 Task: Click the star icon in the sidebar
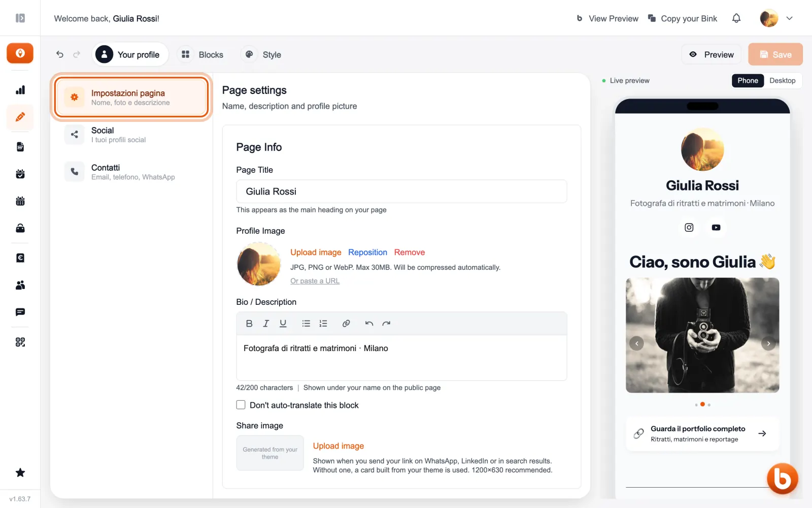tap(20, 472)
